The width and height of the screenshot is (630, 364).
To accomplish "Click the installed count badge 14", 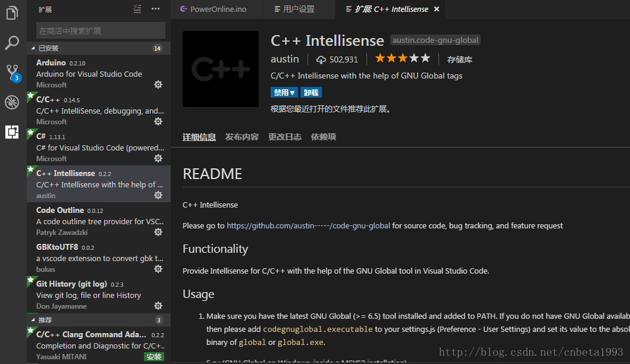I will [x=157, y=48].
